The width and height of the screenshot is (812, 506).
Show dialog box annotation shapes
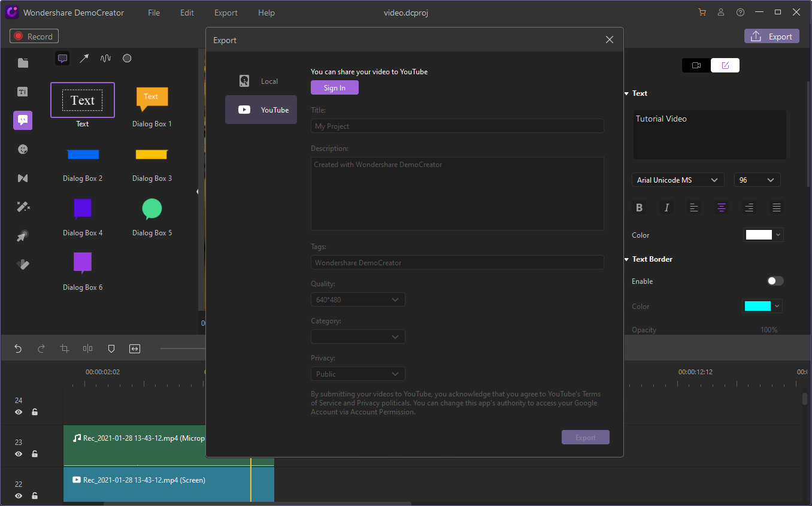[62, 58]
